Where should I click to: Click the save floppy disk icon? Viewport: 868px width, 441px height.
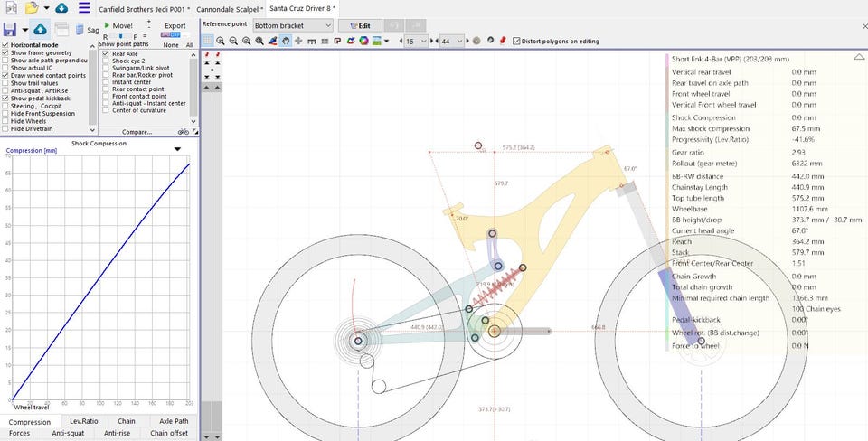click(11, 30)
